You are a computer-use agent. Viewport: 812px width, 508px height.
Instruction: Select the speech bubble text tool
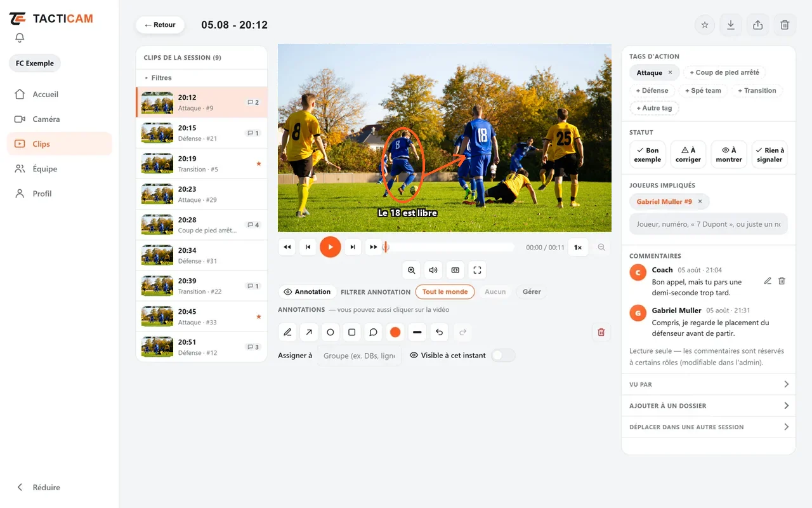click(x=374, y=332)
